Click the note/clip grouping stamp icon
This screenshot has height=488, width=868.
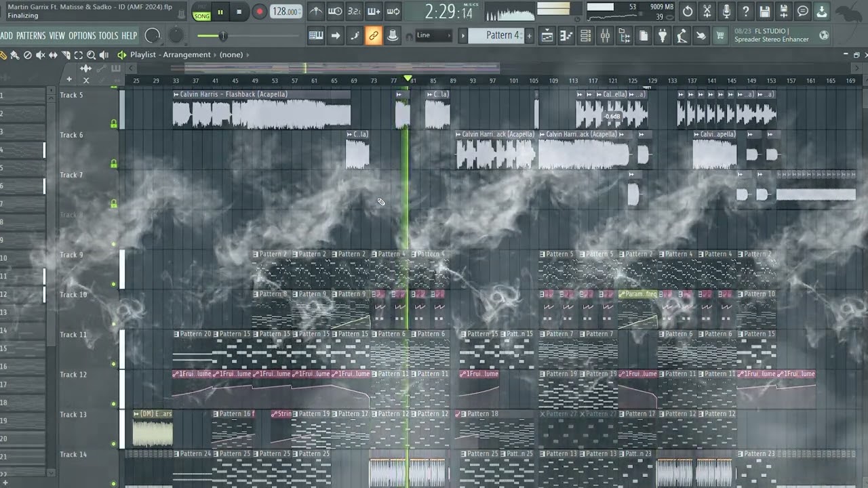pyautogui.click(x=392, y=35)
